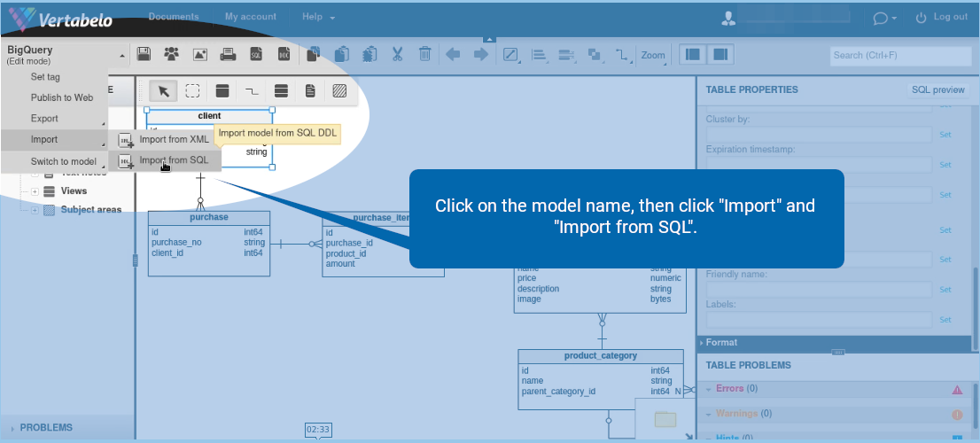Screen dimensions: 980x443
Task: Click Set next to Expiration timestamp field
Action: click(x=945, y=165)
